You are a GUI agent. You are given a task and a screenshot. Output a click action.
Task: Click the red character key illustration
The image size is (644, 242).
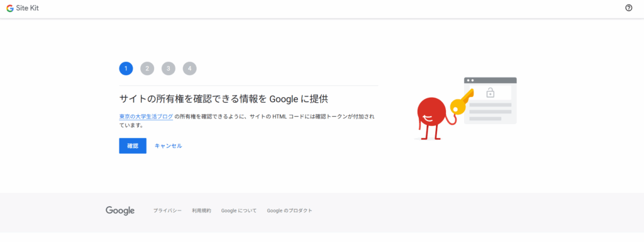[465, 109]
